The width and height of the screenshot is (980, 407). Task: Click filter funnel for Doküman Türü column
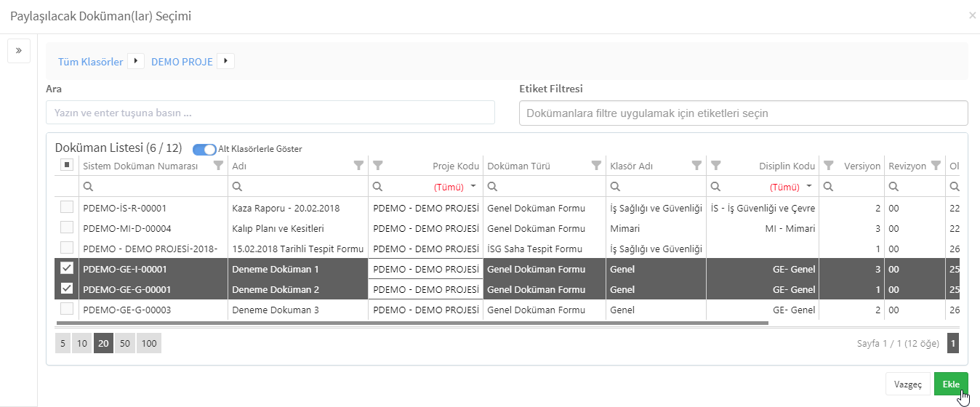click(x=597, y=166)
